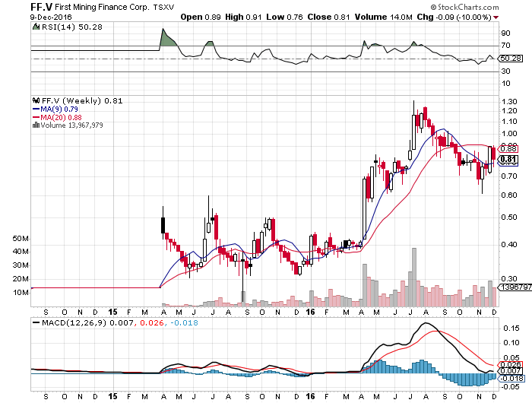Click the RSI 50.28 value tag
The width and height of the screenshot is (532, 403).
pyautogui.click(x=510, y=59)
